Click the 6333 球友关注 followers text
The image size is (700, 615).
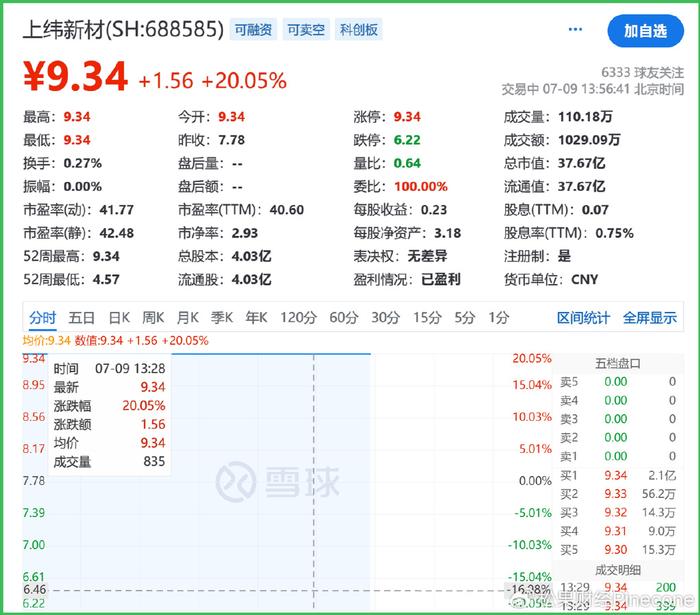pos(642,72)
